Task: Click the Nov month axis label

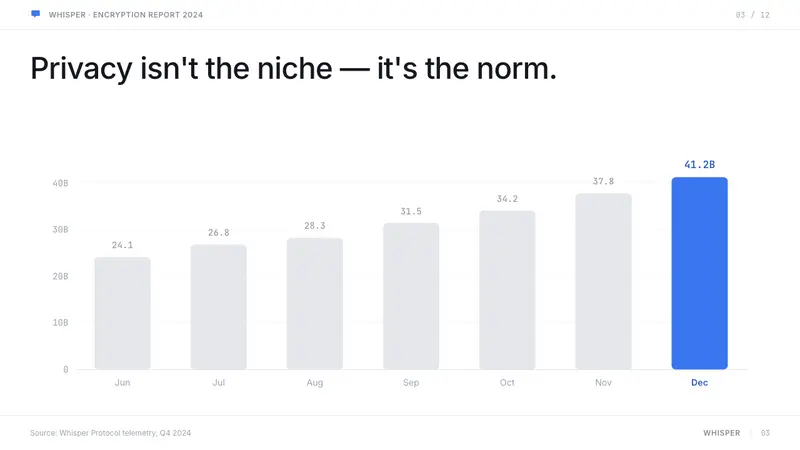Action: click(x=603, y=382)
